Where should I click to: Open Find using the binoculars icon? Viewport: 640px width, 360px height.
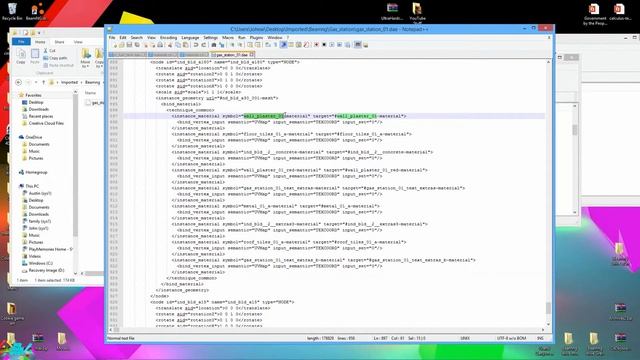(213, 45)
